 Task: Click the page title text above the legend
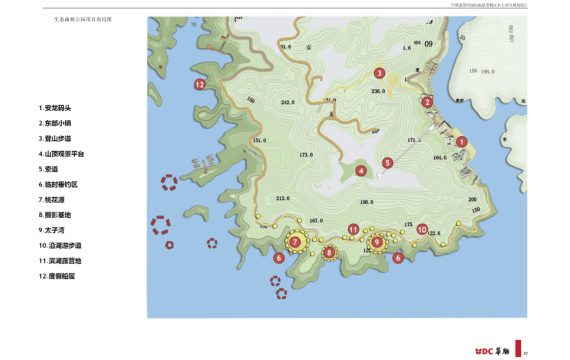(83, 20)
